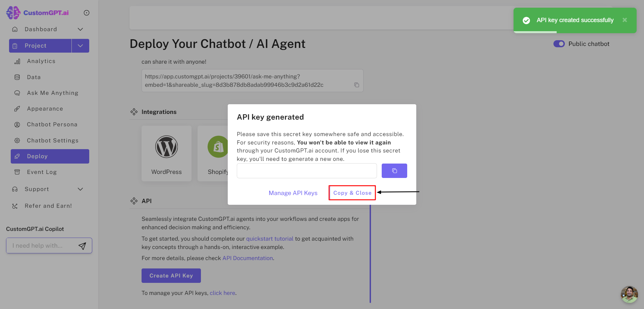Screen dimensions: 644x309
Task: Open the support chat avatar bubble
Action: [629, 294]
